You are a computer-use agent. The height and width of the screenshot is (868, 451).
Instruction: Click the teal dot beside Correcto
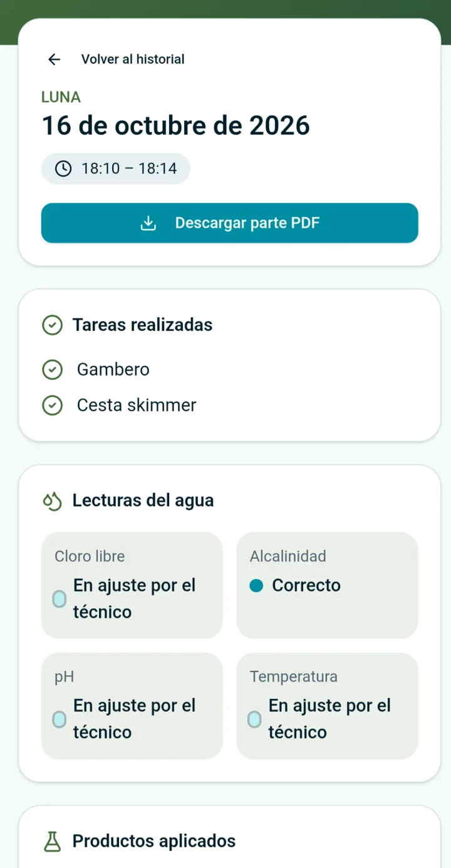pos(256,586)
